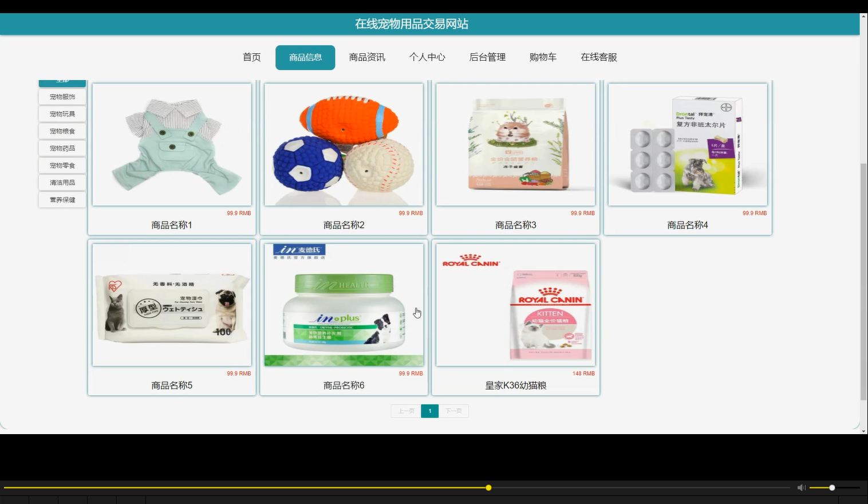
Task: Start the 在线客服 online customer service
Action: click(x=598, y=57)
